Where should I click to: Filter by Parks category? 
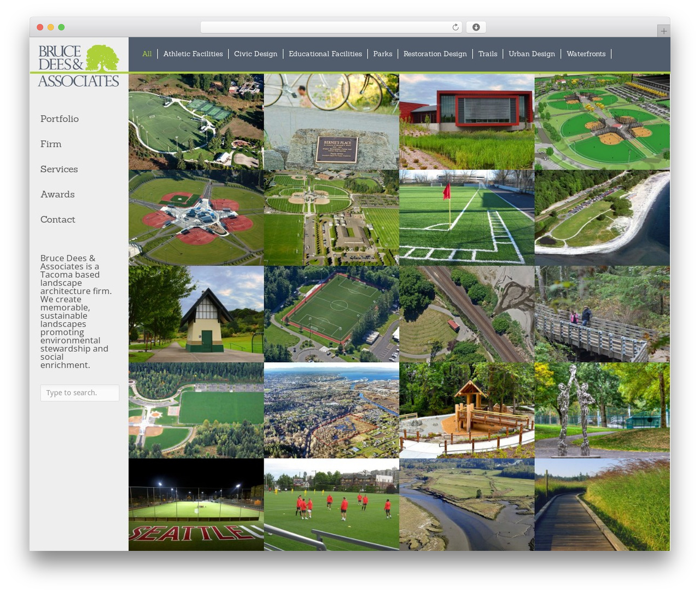(x=383, y=54)
